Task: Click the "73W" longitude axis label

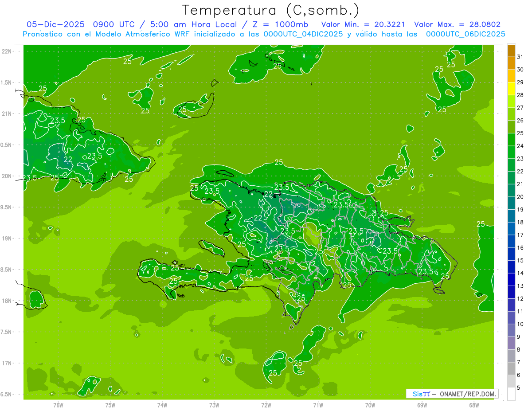Action: pyautogui.click(x=214, y=405)
